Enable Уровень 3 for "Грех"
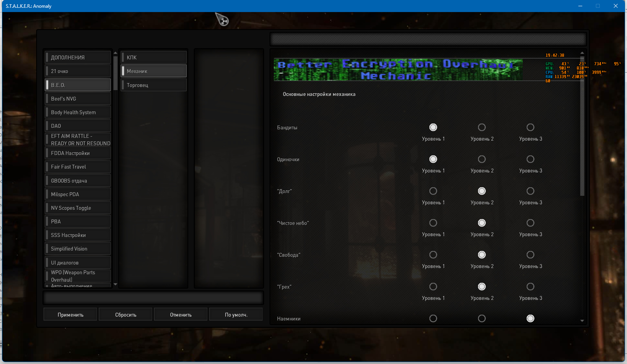The width and height of the screenshot is (627, 364). click(530, 287)
